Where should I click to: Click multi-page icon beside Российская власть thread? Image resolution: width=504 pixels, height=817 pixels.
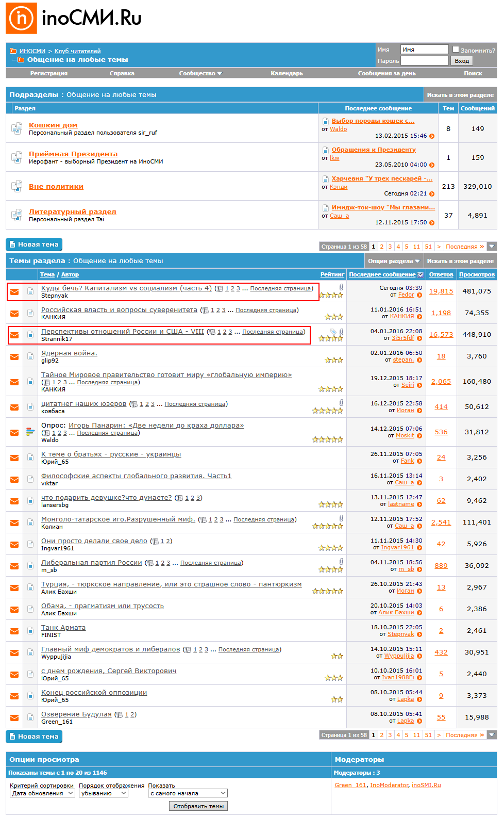click(206, 311)
